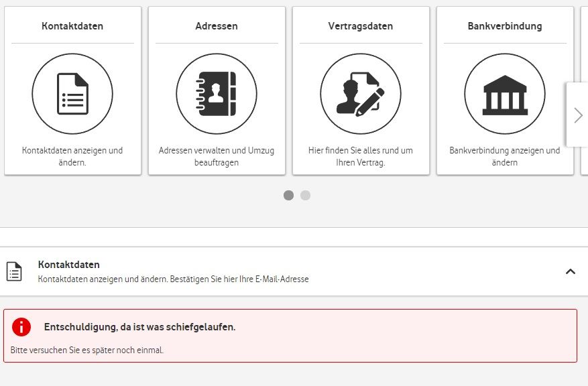The image size is (588, 386).
Task: Select the first carousel page dot
Action: (x=289, y=195)
